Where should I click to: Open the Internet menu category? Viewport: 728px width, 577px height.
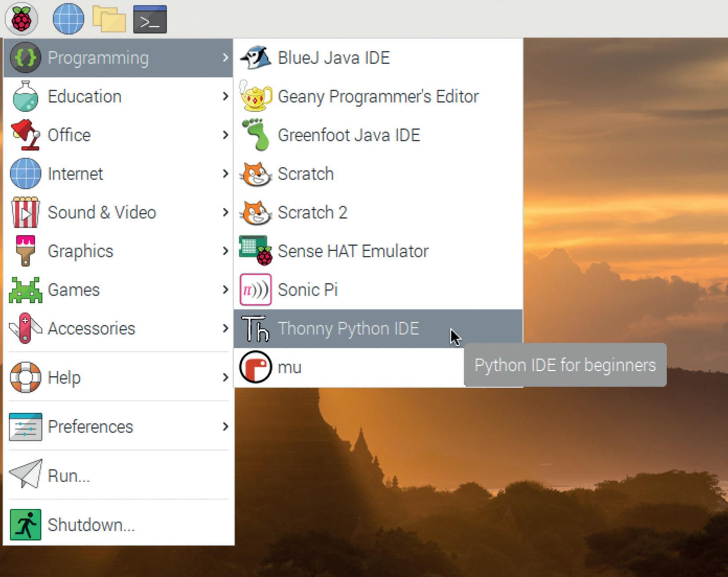[x=118, y=173]
